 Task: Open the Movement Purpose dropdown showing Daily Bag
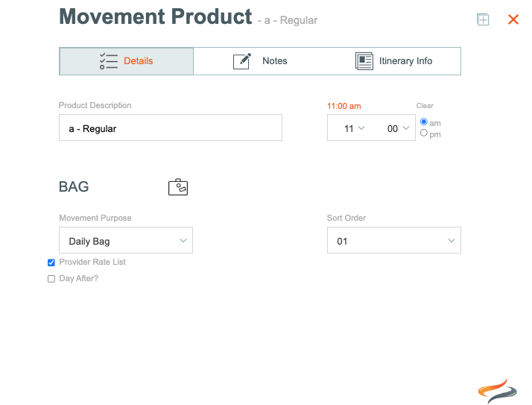pos(126,240)
